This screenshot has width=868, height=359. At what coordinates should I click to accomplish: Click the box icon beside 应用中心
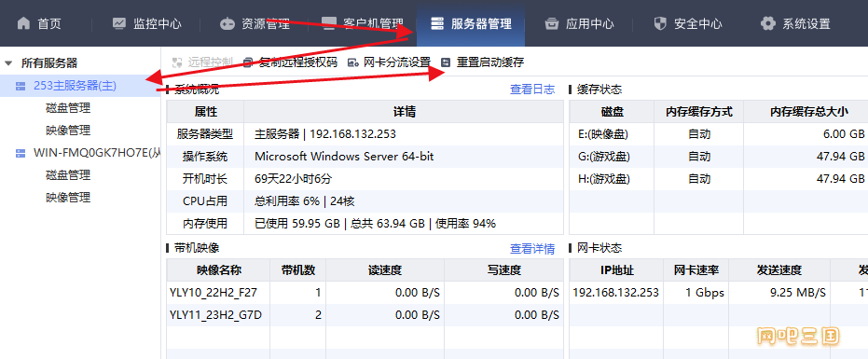point(552,23)
